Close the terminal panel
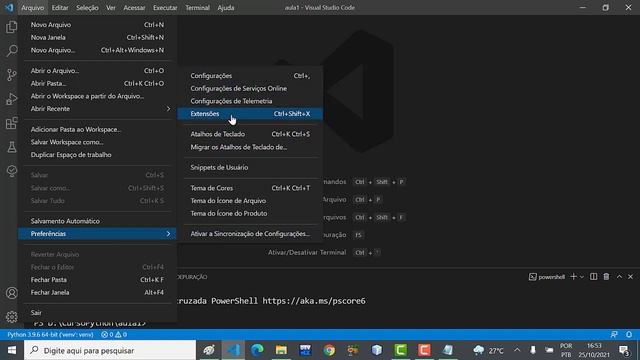The height and width of the screenshot is (360, 640). [x=630, y=277]
